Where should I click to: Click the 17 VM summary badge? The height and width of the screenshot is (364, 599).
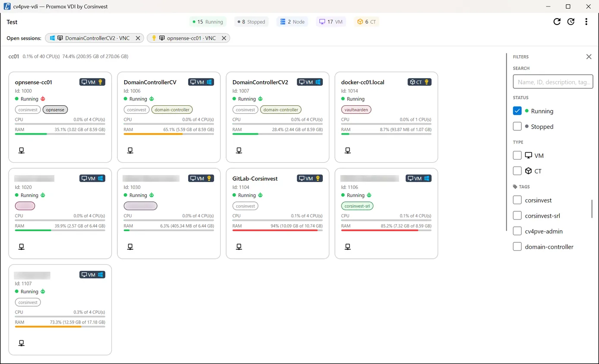coord(331,22)
